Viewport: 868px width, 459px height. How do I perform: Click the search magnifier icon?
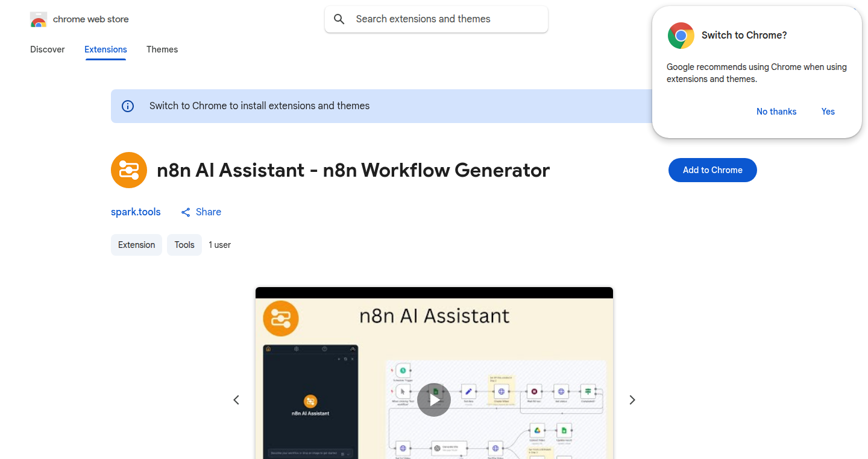(339, 19)
